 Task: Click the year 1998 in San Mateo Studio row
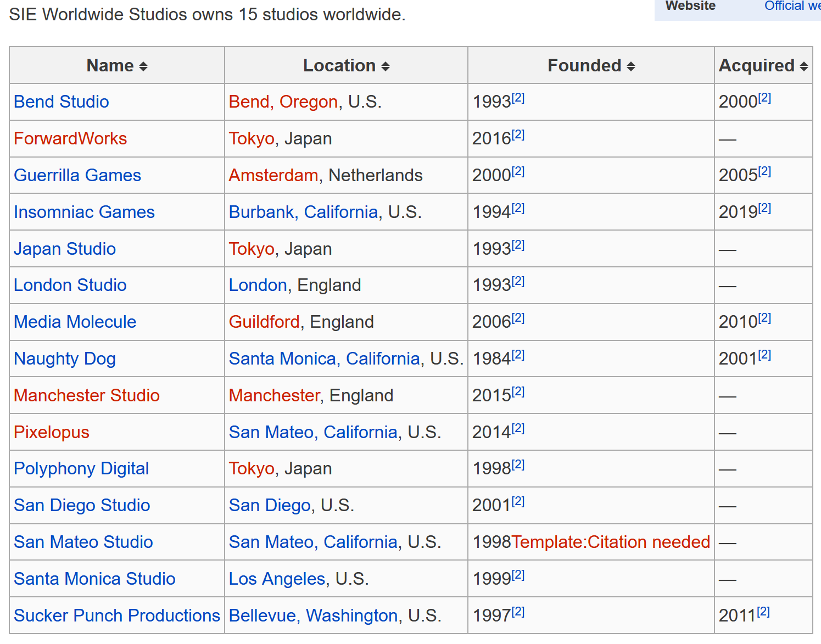[492, 542]
